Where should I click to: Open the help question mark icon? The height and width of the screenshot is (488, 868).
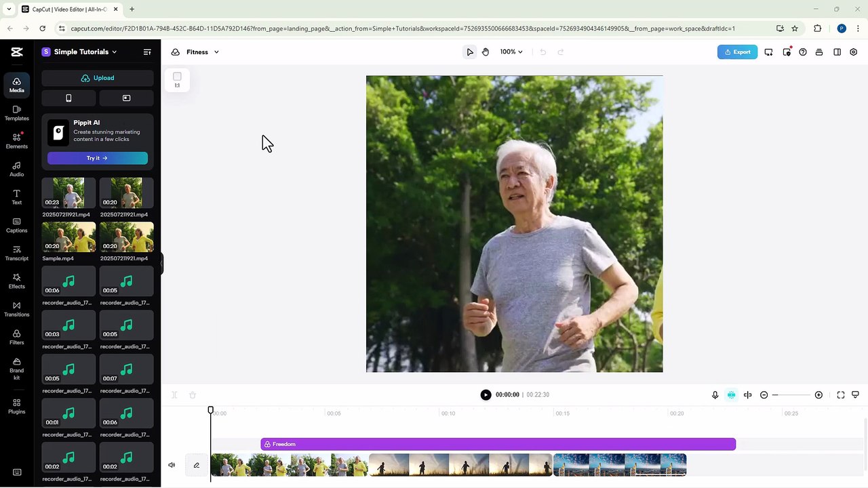pyautogui.click(x=803, y=52)
